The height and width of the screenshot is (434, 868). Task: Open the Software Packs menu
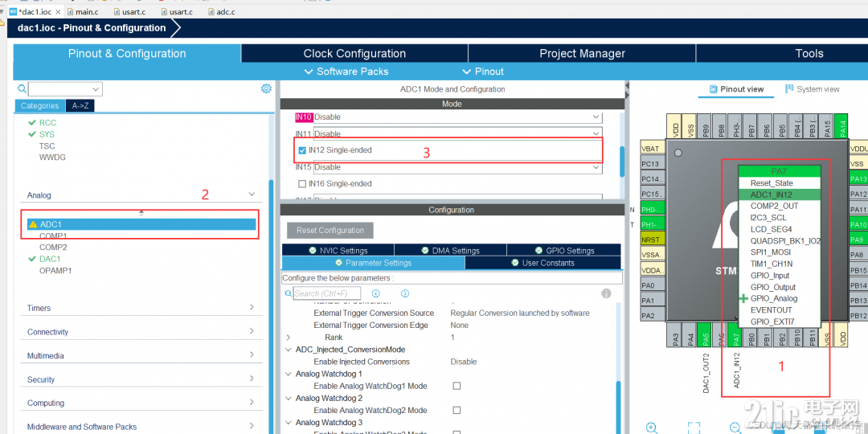346,72
